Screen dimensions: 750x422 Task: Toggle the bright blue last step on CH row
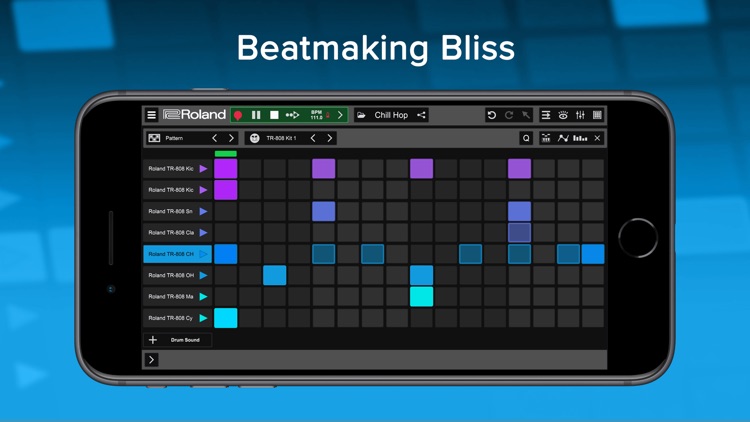(x=593, y=254)
